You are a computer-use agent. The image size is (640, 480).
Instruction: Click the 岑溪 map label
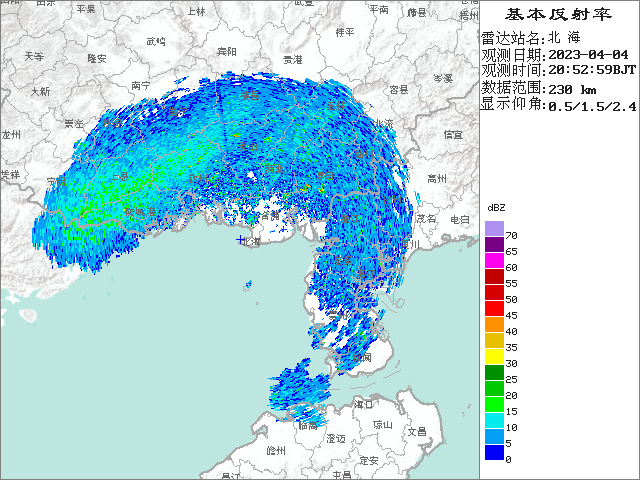443,78
